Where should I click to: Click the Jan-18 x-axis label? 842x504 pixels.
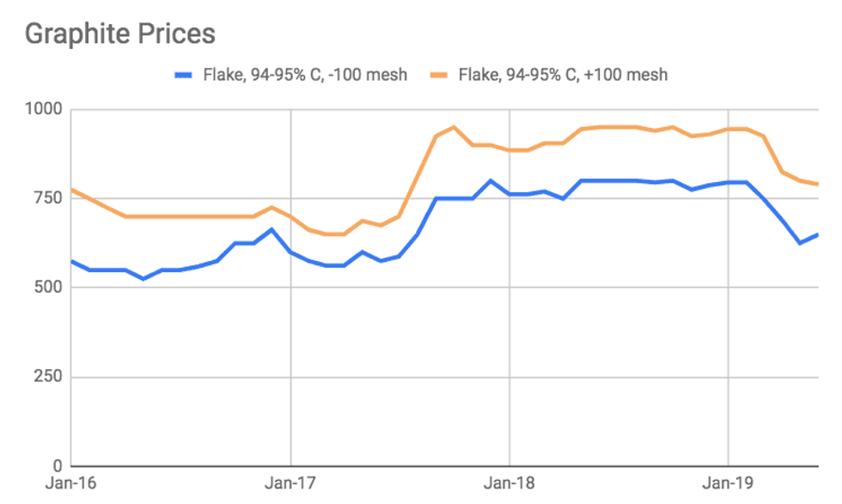click(x=509, y=483)
